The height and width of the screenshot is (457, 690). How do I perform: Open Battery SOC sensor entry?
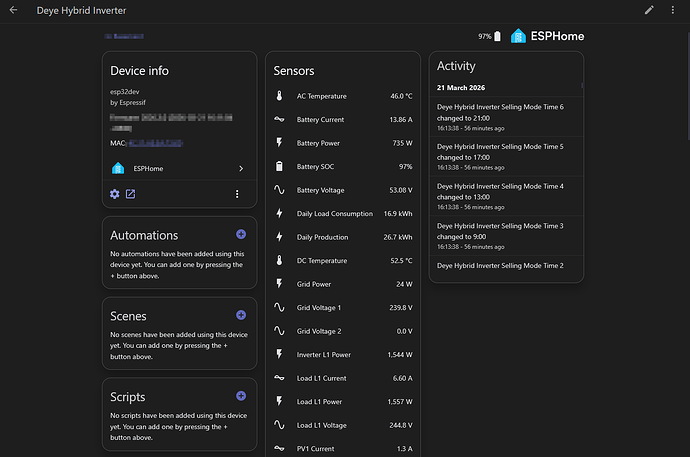click(343, 166)
